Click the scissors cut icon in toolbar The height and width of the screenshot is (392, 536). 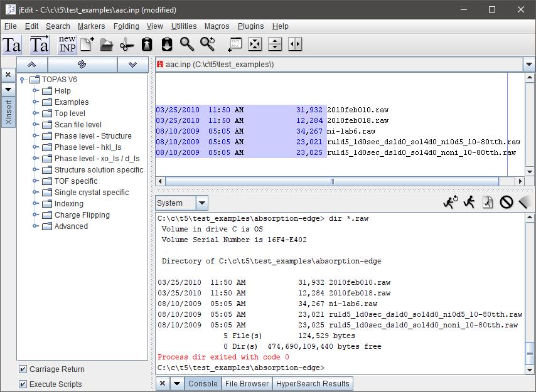127,44
